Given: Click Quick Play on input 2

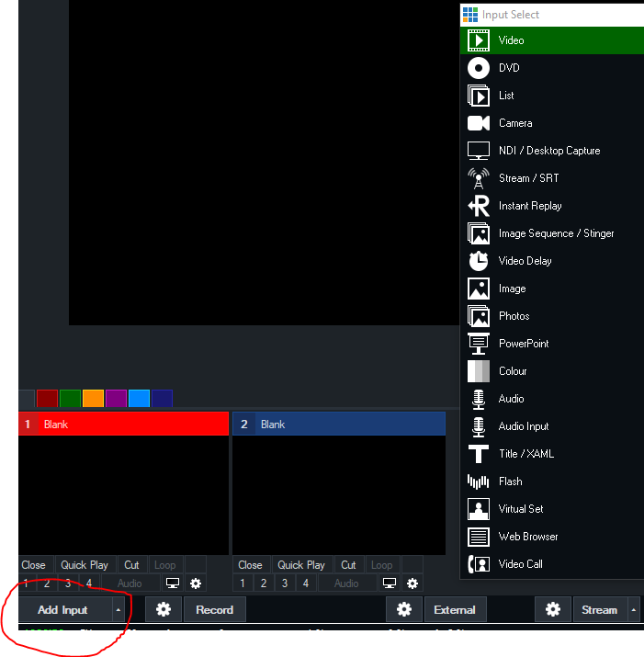Looking at the screenshot, I should pyautogui.click(x=301, y=565).
